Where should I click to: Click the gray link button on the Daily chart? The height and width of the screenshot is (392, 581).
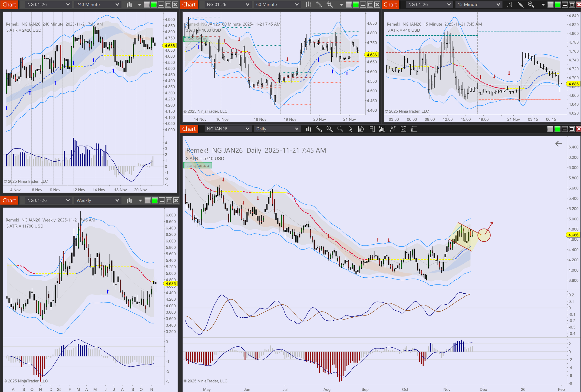[x=550, y=129]
